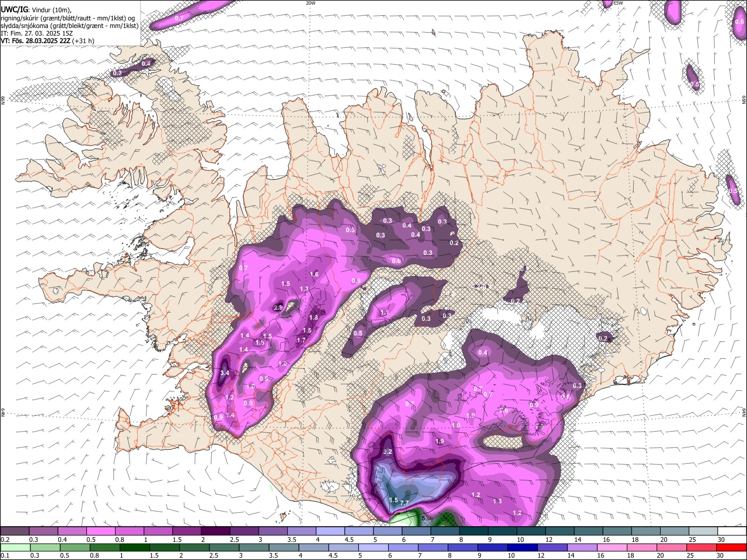
Task: Pick lower legend swatch between 10 and 12
Action: 522,547
